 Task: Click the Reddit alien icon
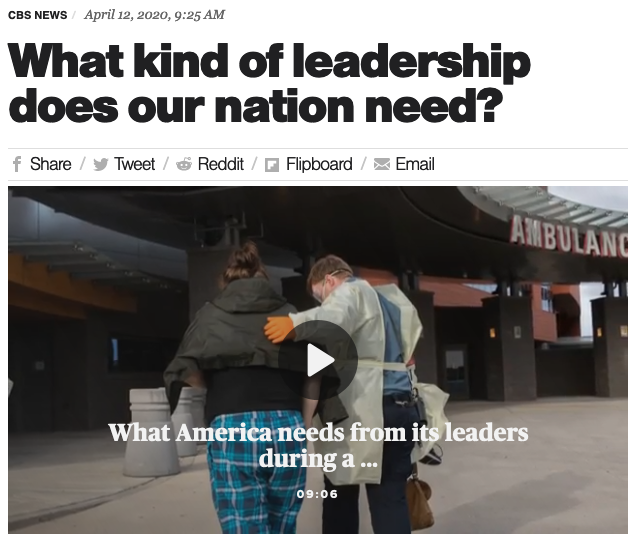pos(184,164)
